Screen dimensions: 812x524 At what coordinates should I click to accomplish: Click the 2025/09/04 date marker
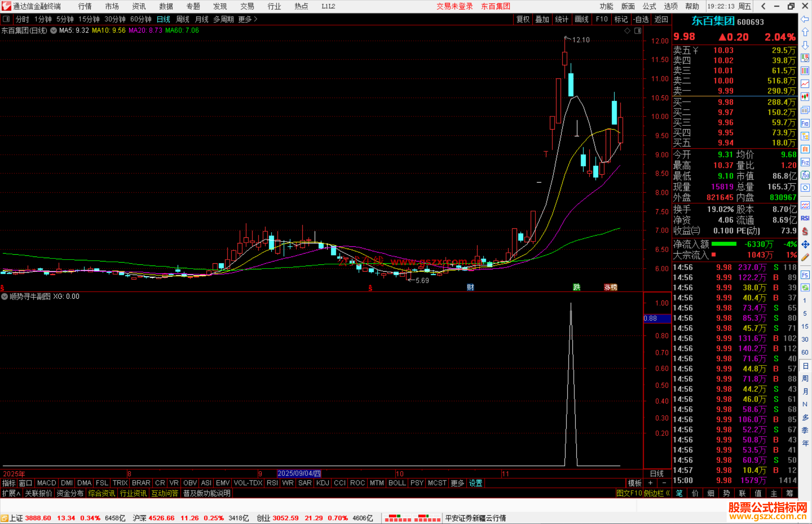(299, 473)
